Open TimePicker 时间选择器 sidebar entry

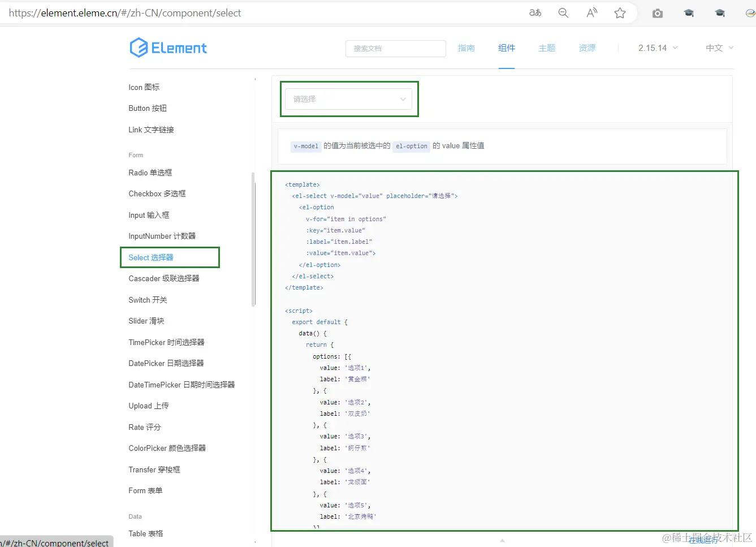pyautogui.click(x=167, y=342)
